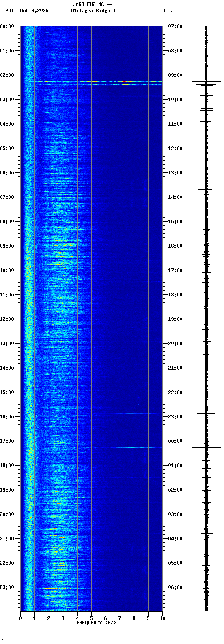Pick the 21:00 label on PDT axis
The width and height of the screenshot is (224, 644).
tap(7, 539)
